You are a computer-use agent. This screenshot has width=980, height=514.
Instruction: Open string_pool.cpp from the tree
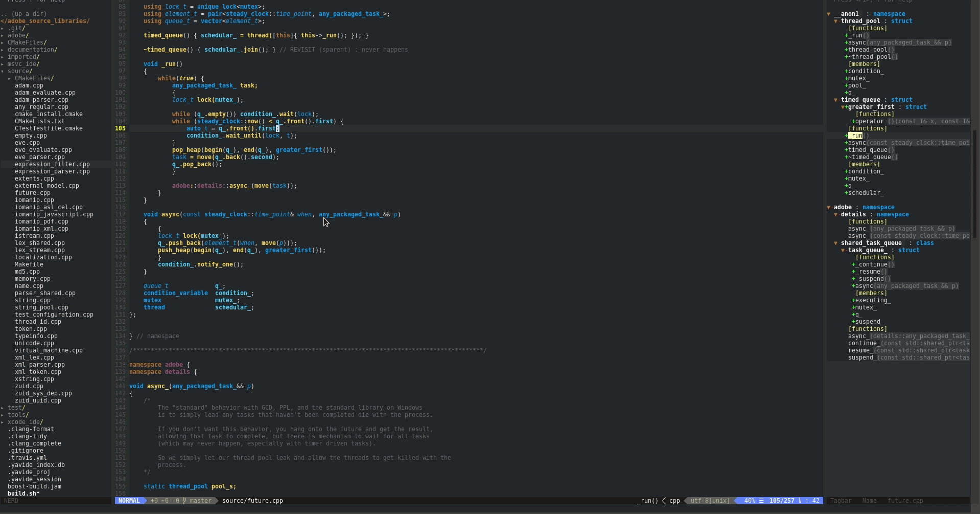41,307
